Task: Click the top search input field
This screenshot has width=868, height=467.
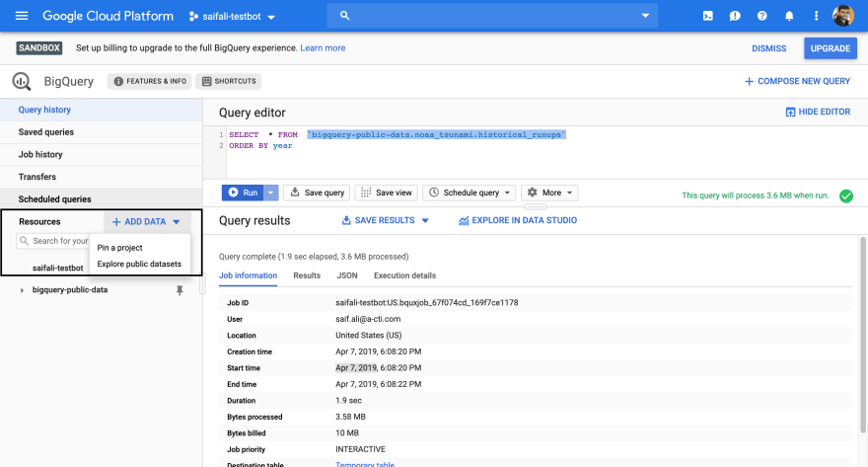Action: coord(492,16)
